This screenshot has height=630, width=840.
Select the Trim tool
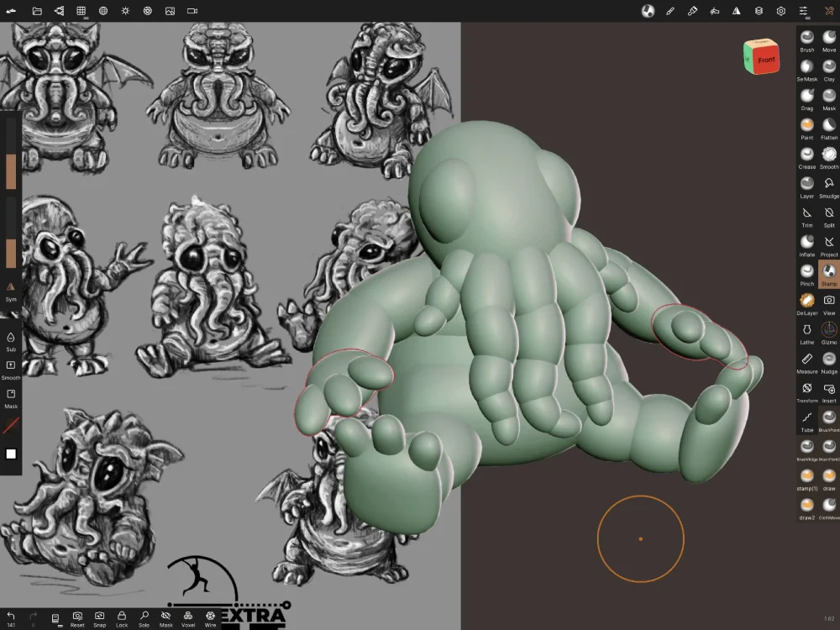(x=806, y=217)
